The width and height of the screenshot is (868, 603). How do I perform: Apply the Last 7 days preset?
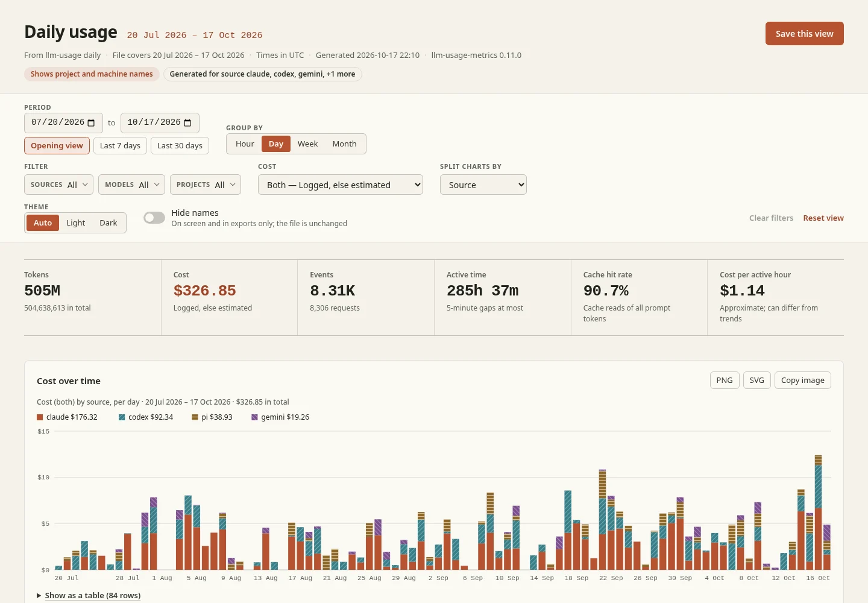[x=120, y=145]
